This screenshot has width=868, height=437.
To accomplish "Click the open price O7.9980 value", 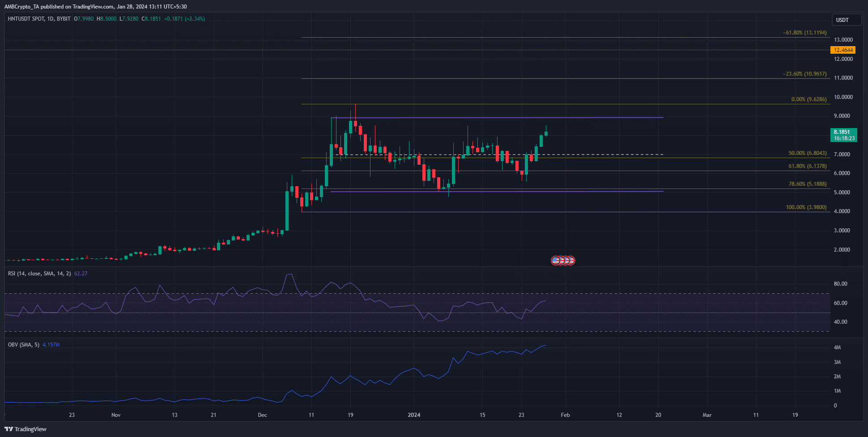I will [84, 19].
